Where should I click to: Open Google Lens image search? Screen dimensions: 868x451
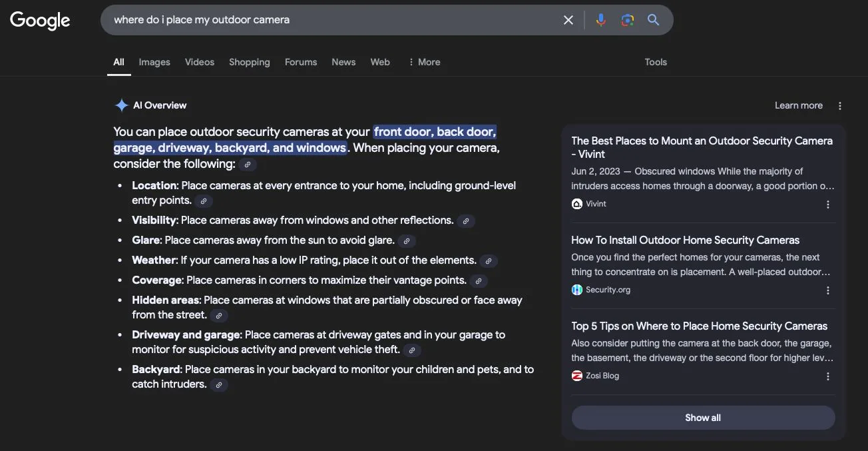pos(626,20)
